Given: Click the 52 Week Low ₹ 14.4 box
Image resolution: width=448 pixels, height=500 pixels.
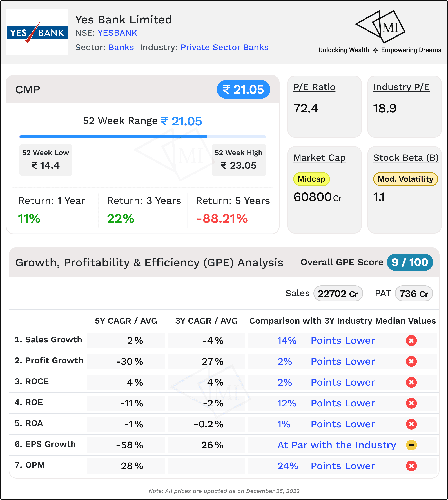Looking at the screenshot, I should pyautogui.click(x=46, y=160).
